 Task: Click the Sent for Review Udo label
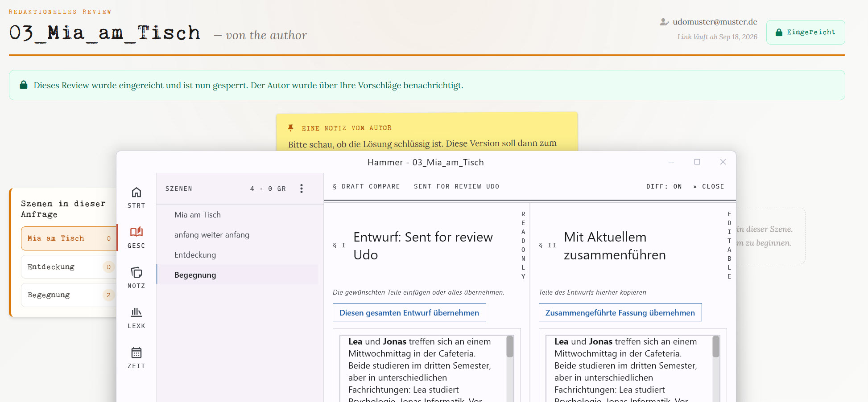pyautogui.click(x=456, y=187)
